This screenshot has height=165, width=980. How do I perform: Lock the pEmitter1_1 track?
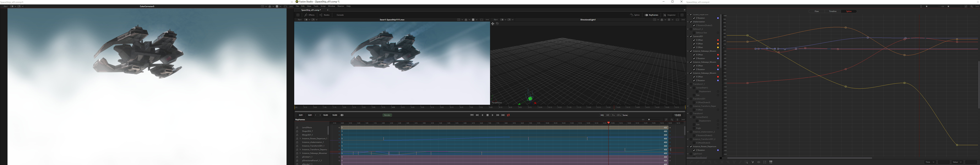click(x=297, y=157)
